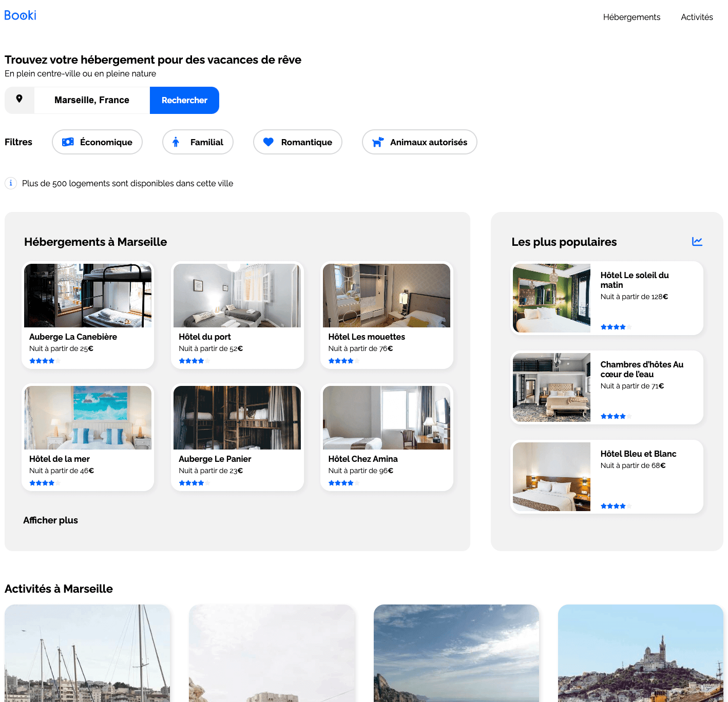The width and height of the screenshot is (728, 702).
Task: Open Hôtel Bleu et Blanc photo
Action: pos(551,477)
